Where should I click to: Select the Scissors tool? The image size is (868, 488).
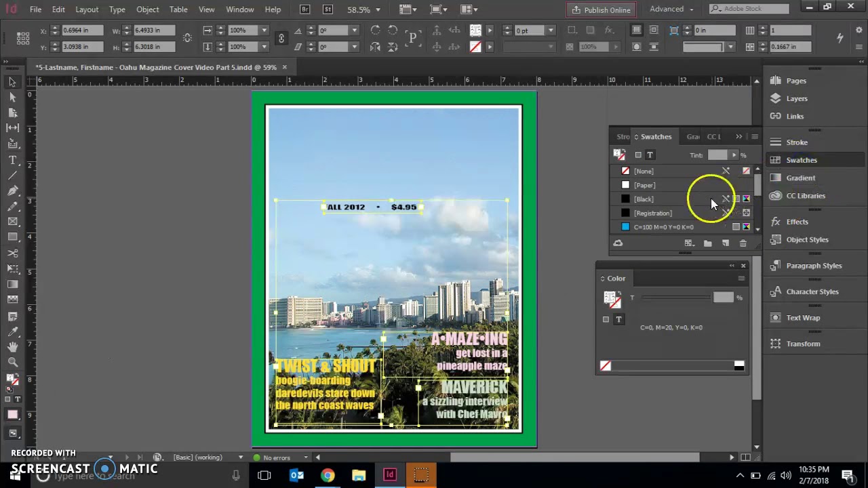tap(12, 253)
